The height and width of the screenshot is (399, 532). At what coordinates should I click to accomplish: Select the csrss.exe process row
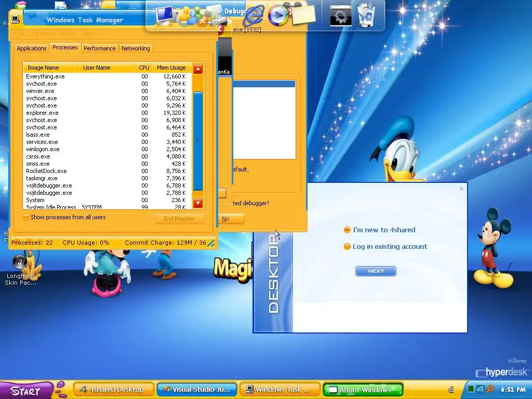(x=107, y=156)
